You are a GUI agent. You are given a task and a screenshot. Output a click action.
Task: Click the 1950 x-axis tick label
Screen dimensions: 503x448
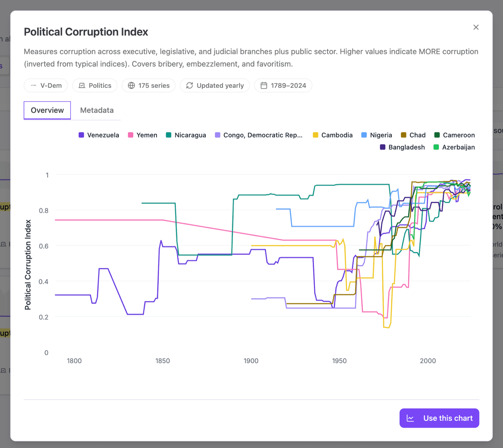click(x=339, y=361)
